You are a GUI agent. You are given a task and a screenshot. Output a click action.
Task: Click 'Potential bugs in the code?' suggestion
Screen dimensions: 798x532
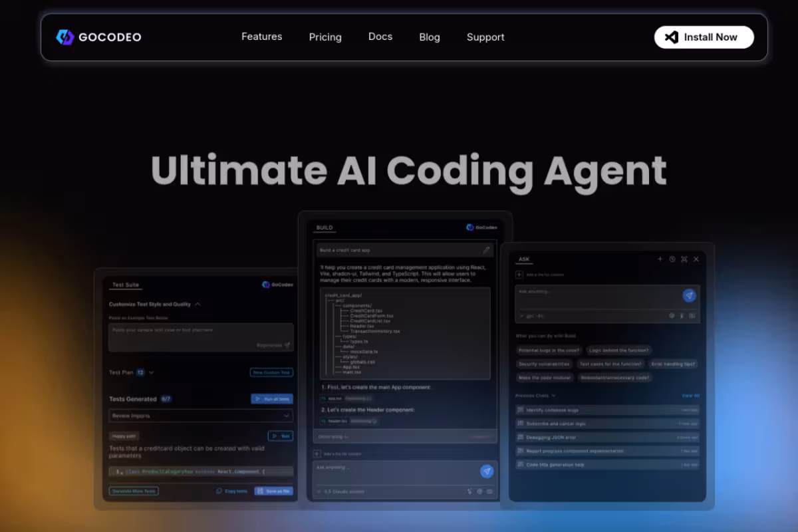click(x=549, y=350)
